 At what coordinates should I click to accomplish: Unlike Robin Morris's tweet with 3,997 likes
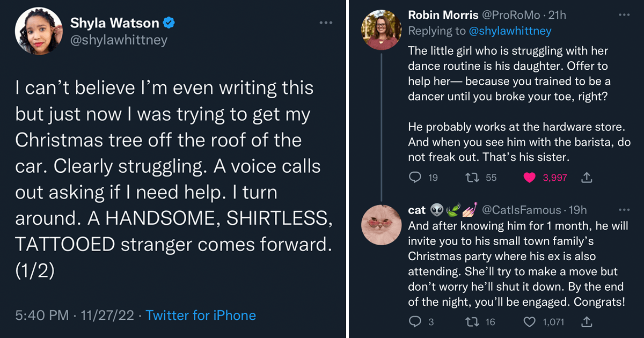click(530, 178)
